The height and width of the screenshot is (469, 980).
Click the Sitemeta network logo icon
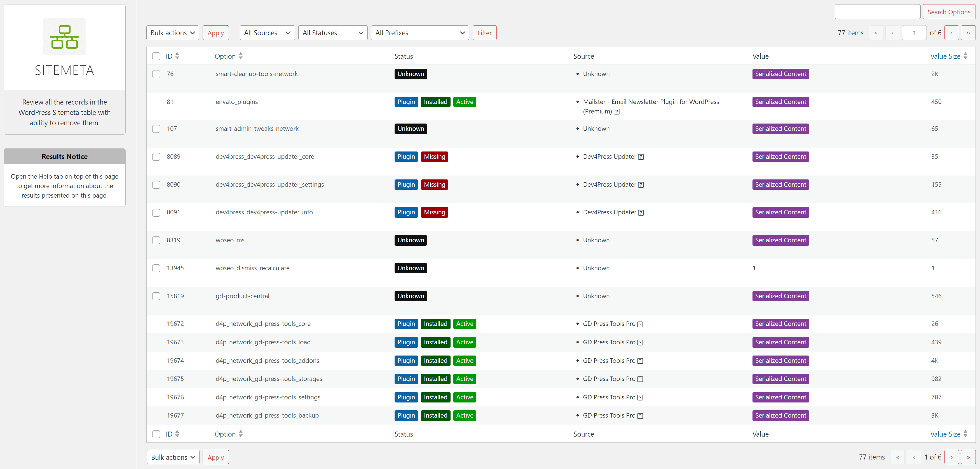point(64,37)
